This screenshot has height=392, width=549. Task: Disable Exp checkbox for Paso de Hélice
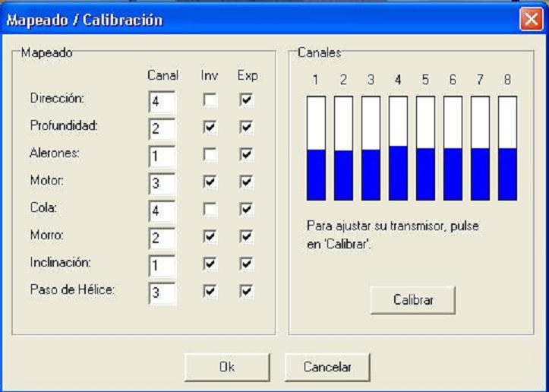tap(246, 291)
